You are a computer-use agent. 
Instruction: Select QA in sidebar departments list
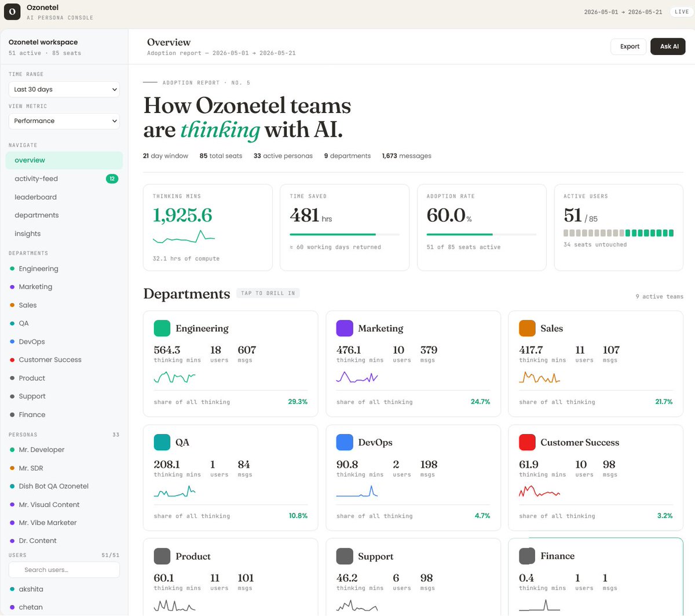coord(64,323)
